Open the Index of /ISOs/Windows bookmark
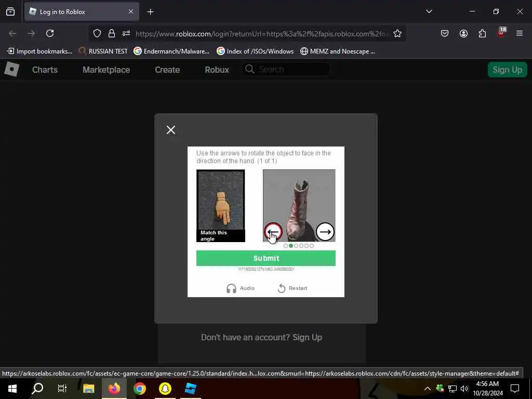The image size is (532, 399). pos(255,51)
